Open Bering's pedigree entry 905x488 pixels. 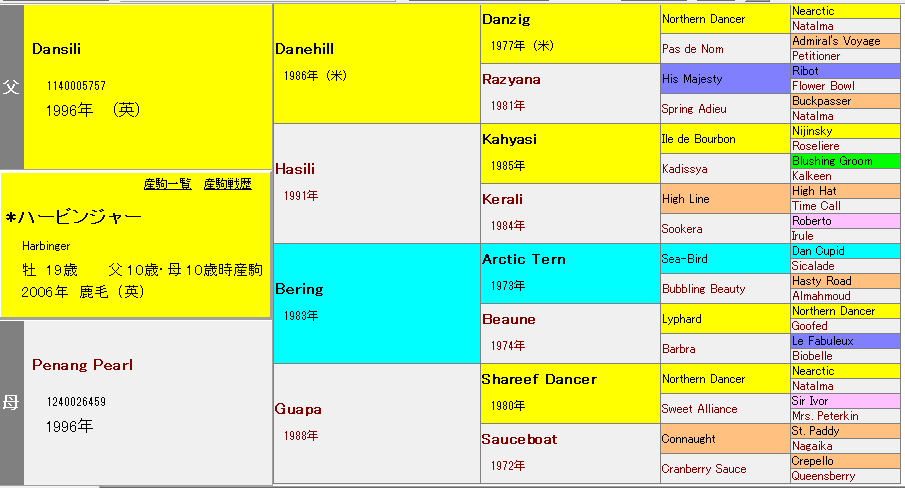(x=299, y=289)
